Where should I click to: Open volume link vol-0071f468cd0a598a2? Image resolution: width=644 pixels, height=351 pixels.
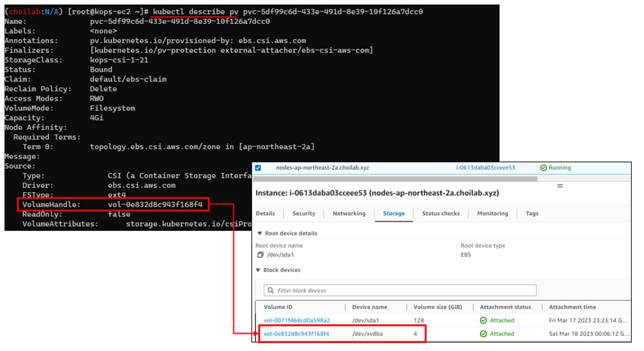pos(297,320)
